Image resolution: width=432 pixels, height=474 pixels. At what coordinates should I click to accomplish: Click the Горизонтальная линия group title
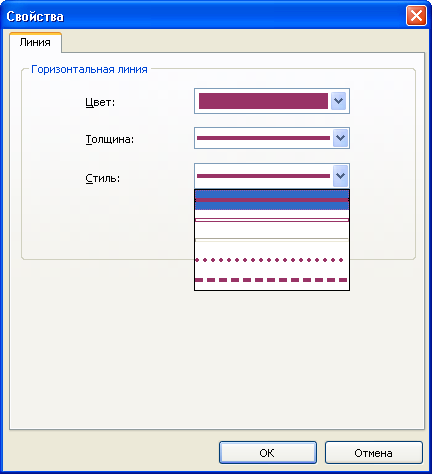pyautogui.click(x=89, y=69)
